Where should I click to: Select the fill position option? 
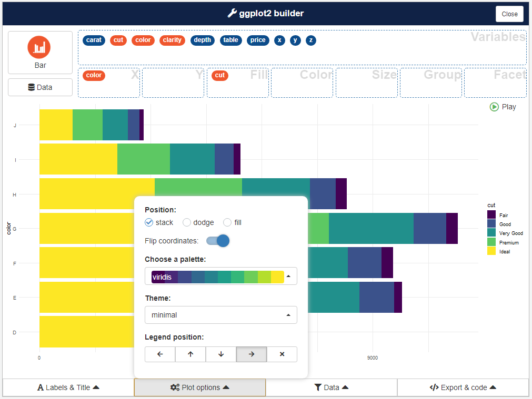[227, 222]
